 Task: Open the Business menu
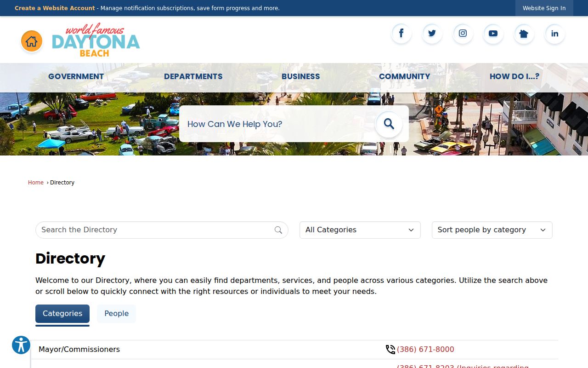301,77
